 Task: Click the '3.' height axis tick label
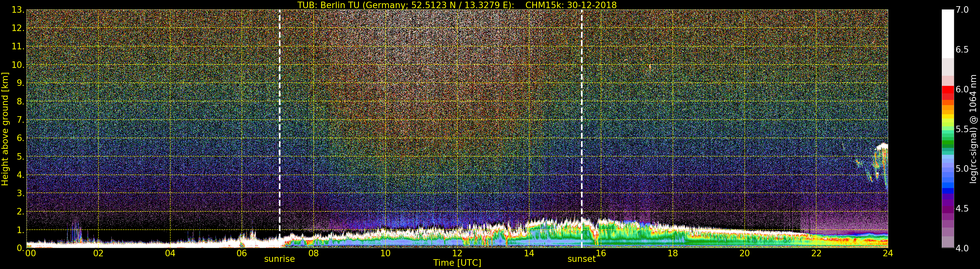(x=20, y=193)
